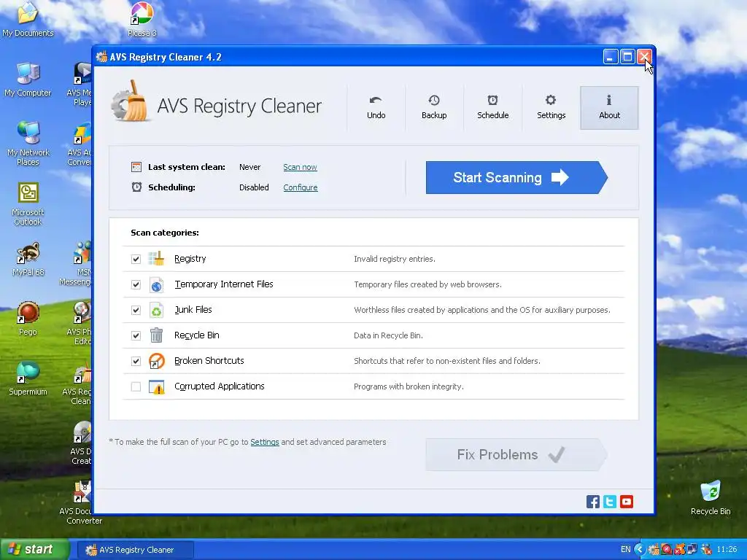This screenshot has width=747, height=560.
Task: Uncheck the Registry scan category checkbox
Action: (136, 259)
